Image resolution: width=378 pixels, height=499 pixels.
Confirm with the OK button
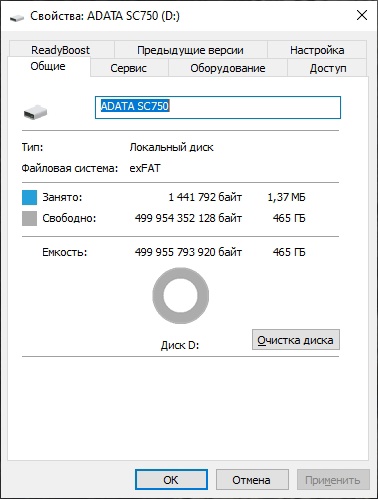[171, 480]
